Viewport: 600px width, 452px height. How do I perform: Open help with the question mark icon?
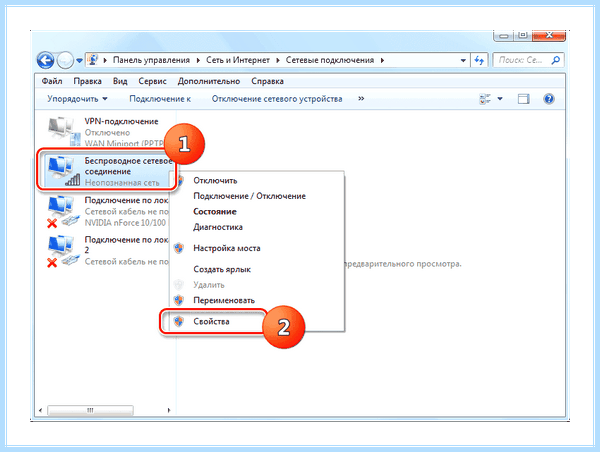549,99
